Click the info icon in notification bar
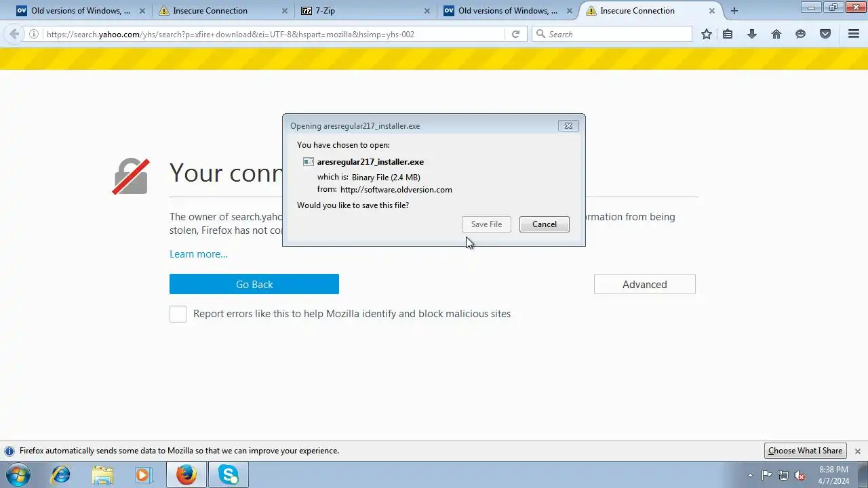The width and height of the screenshot is (868, 488). (x=9, y=451)
